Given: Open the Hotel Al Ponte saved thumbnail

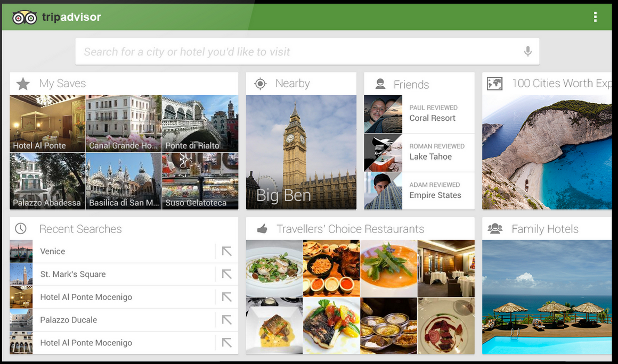Looking at the screenshot, I should point(47,123).
